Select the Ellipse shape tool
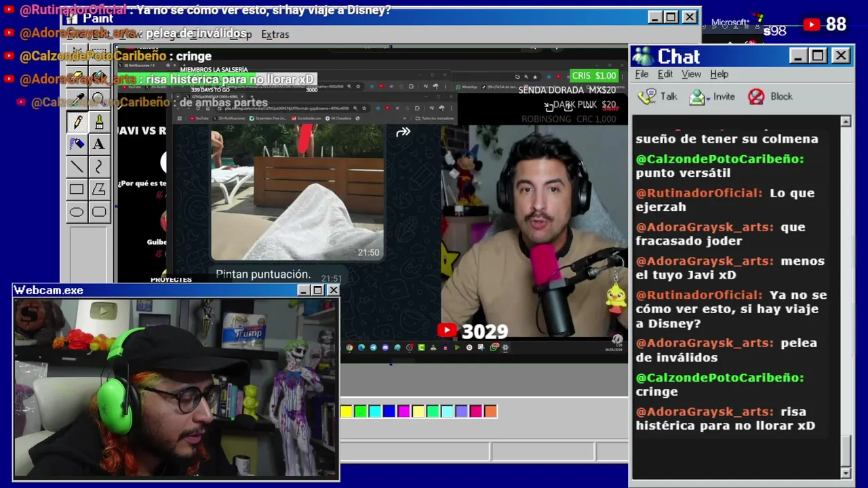The image size is (868, 488). point(77,211)
